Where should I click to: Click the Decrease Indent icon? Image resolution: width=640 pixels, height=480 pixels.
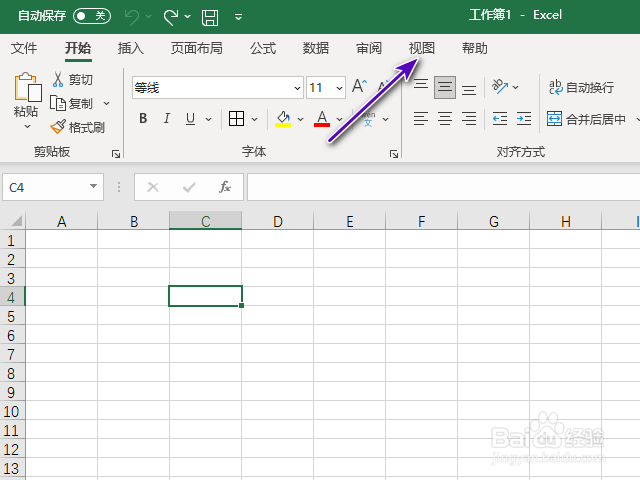500,119
